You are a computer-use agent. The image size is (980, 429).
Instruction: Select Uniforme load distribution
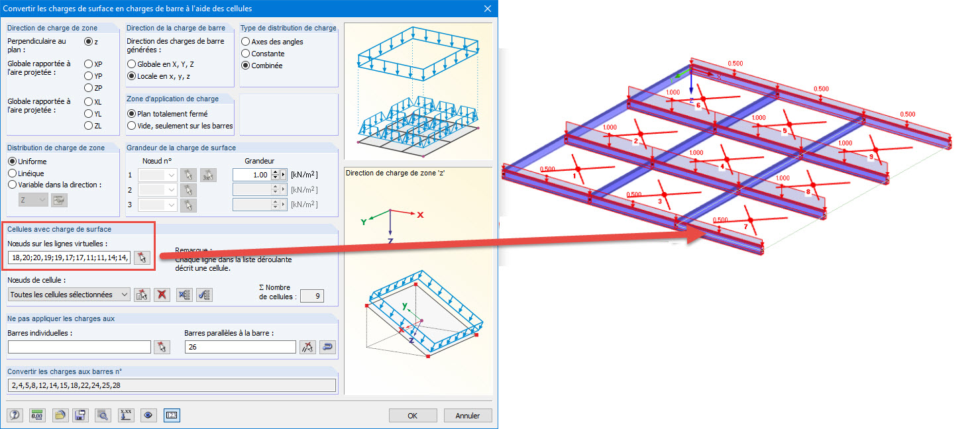pyautogui.click(x=12, y=162)
